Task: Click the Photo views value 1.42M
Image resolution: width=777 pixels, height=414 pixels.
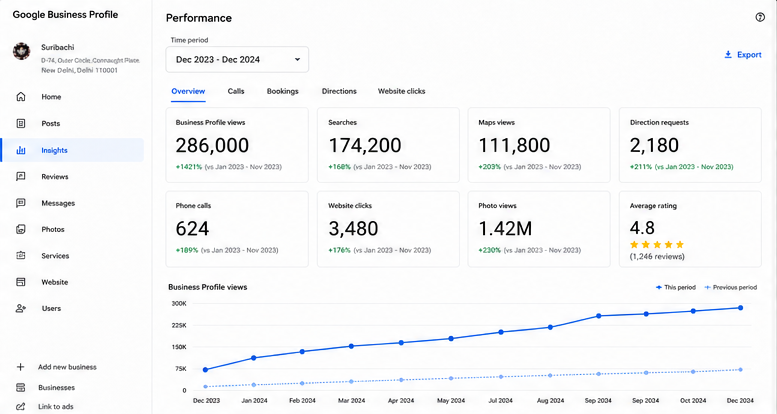Action: point(505,229)
